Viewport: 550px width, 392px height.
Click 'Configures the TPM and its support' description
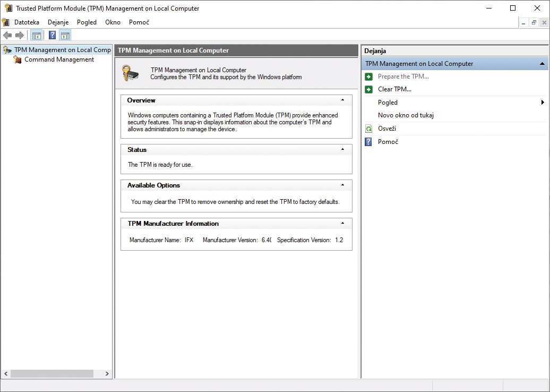pos(226,77)
